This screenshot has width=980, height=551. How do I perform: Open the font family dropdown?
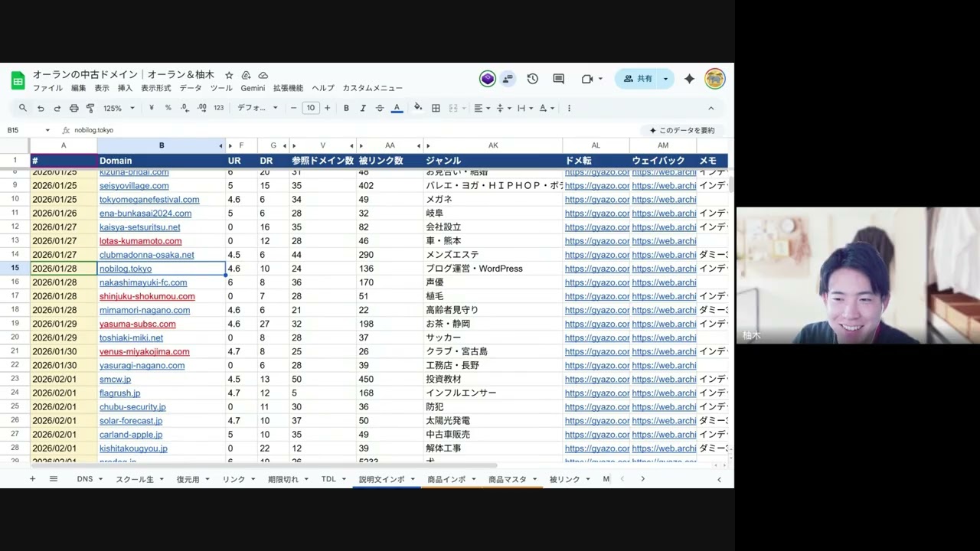pyautogui.click(x=257, y=108)
